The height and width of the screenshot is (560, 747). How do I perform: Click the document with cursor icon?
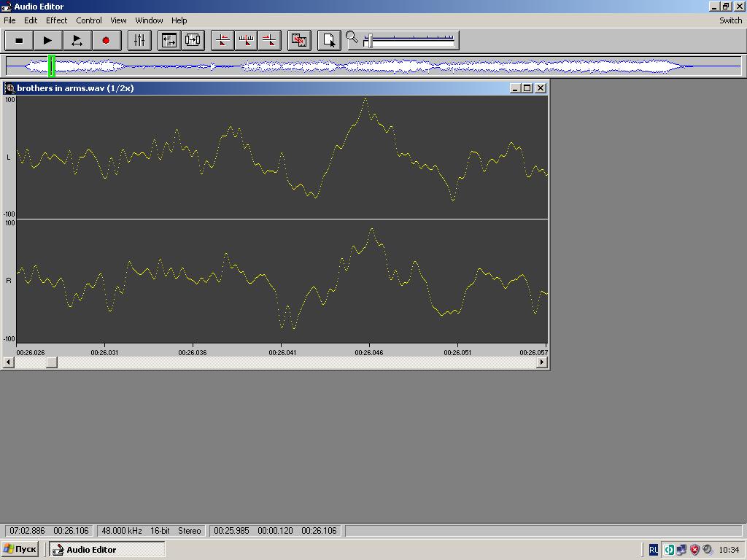coord(329,41)
